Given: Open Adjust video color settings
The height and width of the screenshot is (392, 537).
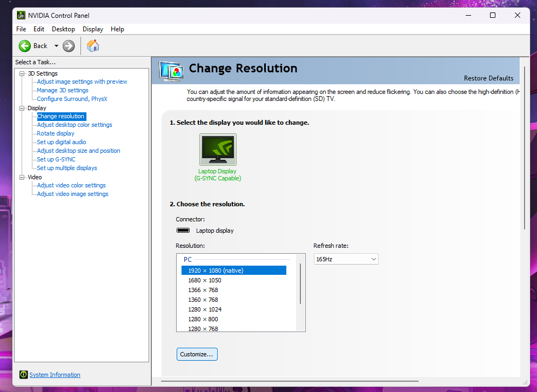Looking at the screenshot, I should pyautogui.click(x=71, y=185).
